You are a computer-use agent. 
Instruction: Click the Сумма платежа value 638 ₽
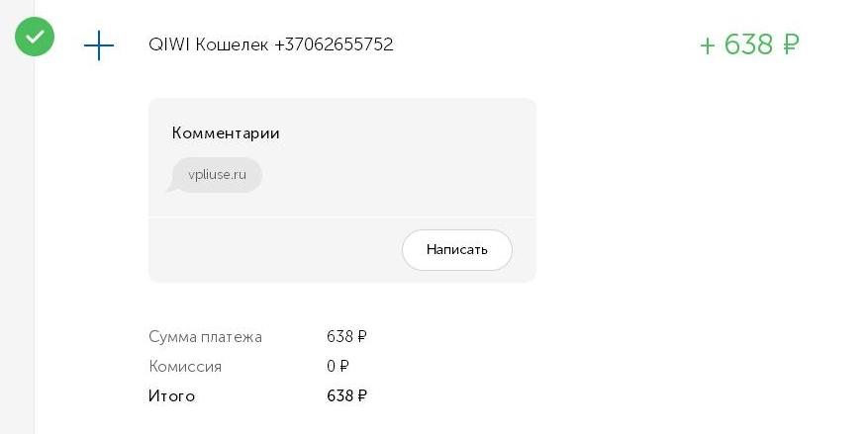point(346,336)
